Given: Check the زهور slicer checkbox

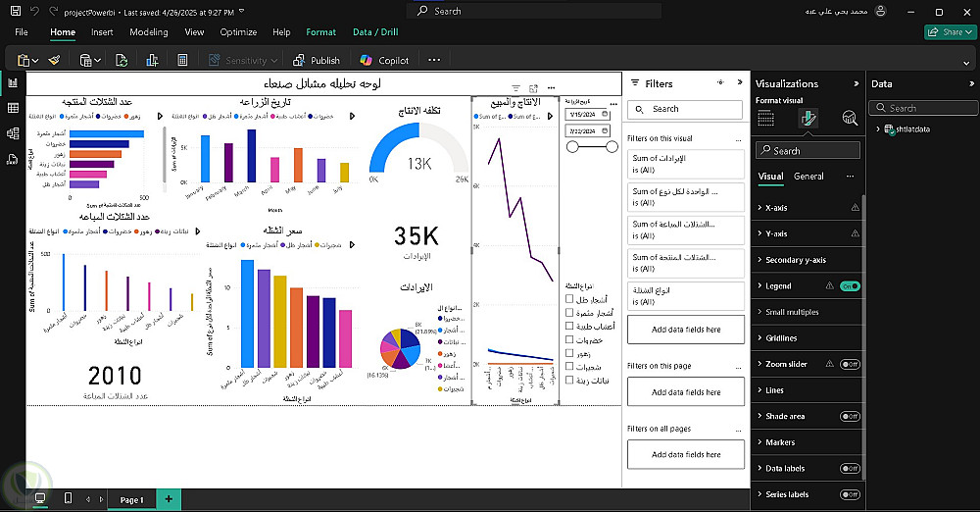Looking at the screenshot, I should 569,353.
